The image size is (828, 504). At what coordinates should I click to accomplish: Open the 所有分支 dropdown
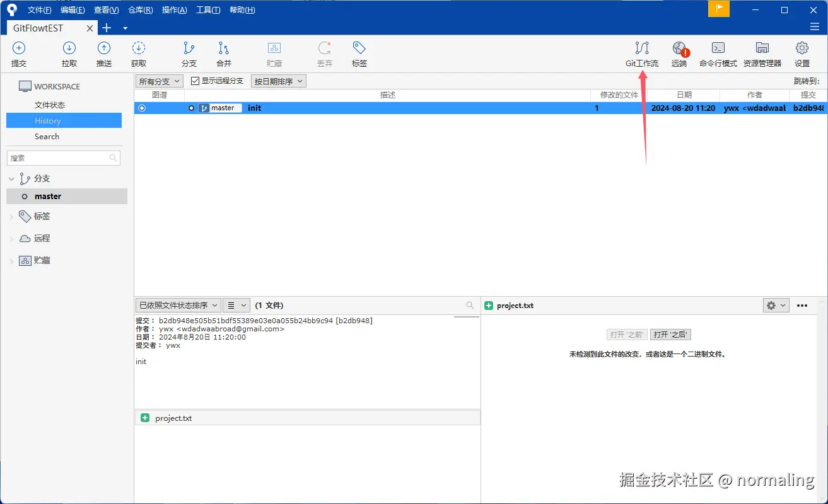pyautogui.click(x=160, y=81)
